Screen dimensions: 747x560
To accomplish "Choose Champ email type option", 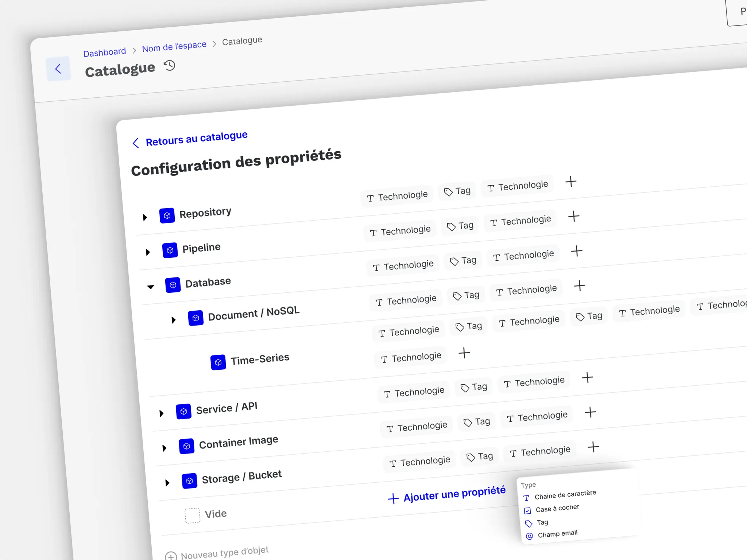I will 552,534.
